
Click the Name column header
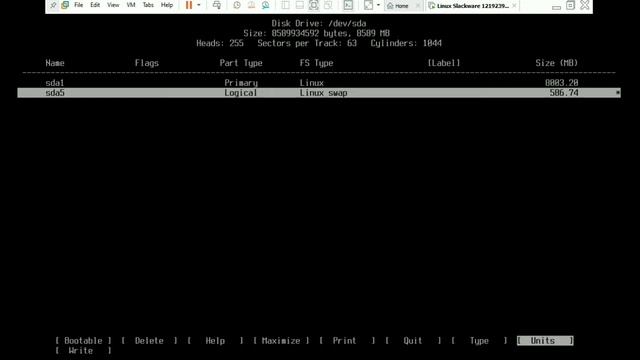(x=55, y=63)
